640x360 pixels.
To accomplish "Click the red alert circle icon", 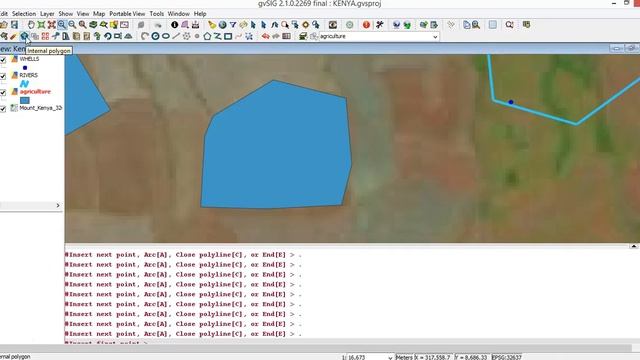I will click(366, 25).
